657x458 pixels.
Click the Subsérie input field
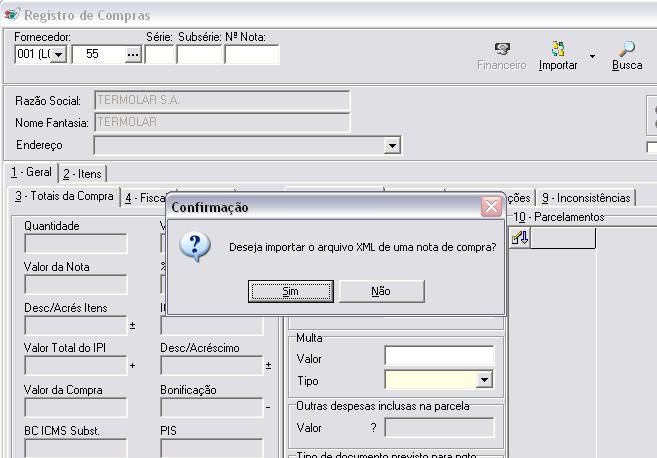coord(199,55)
